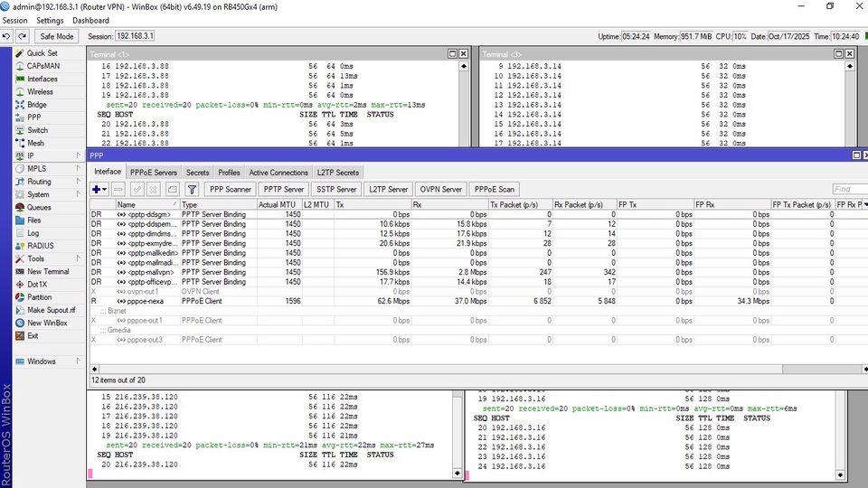Viewport: 868px width, 488px height.
Task: Click the Find search field
Action: [848, 190]
